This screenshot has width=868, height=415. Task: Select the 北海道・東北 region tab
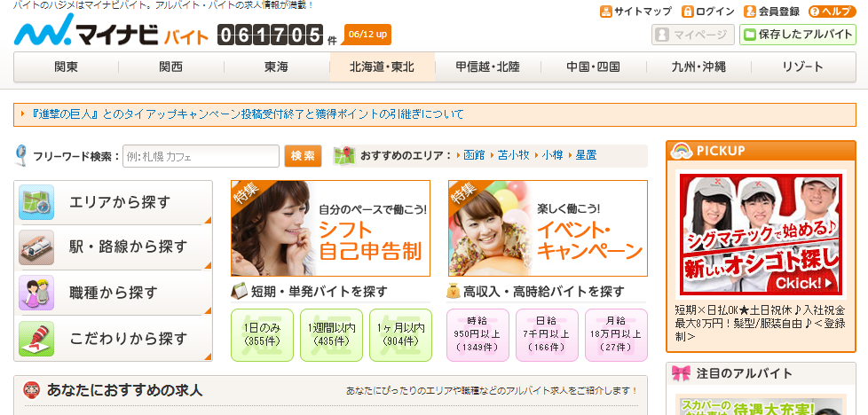click(x=382, y=67)
